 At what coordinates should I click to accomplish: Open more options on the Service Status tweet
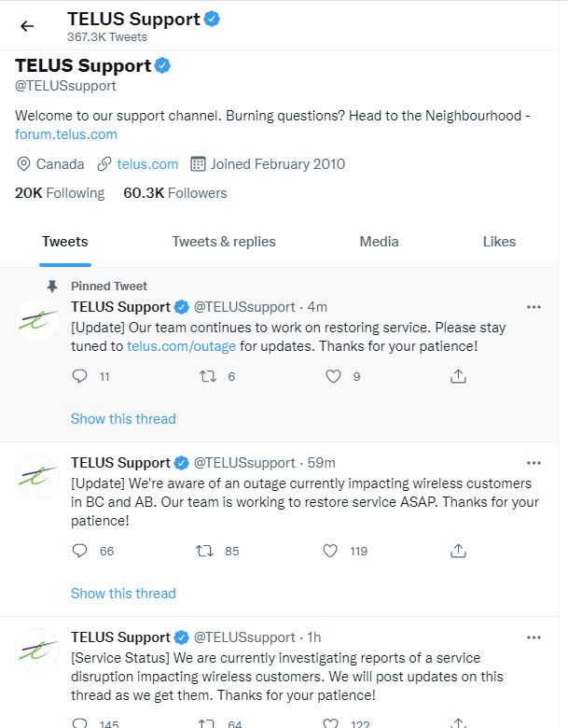pos(533,637)
